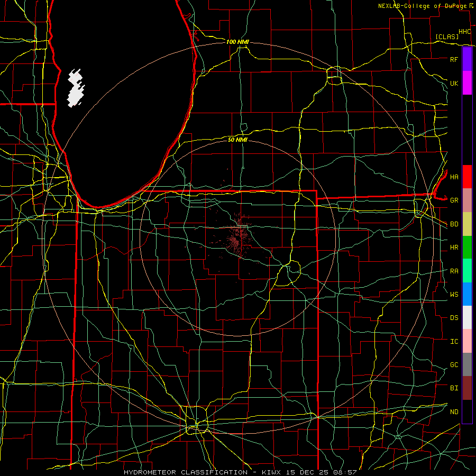Image resolution: width=476 pixels, height=476 pixels.
Task: Click the magenta UK legend swatch
Action: [x=467, y=83]
